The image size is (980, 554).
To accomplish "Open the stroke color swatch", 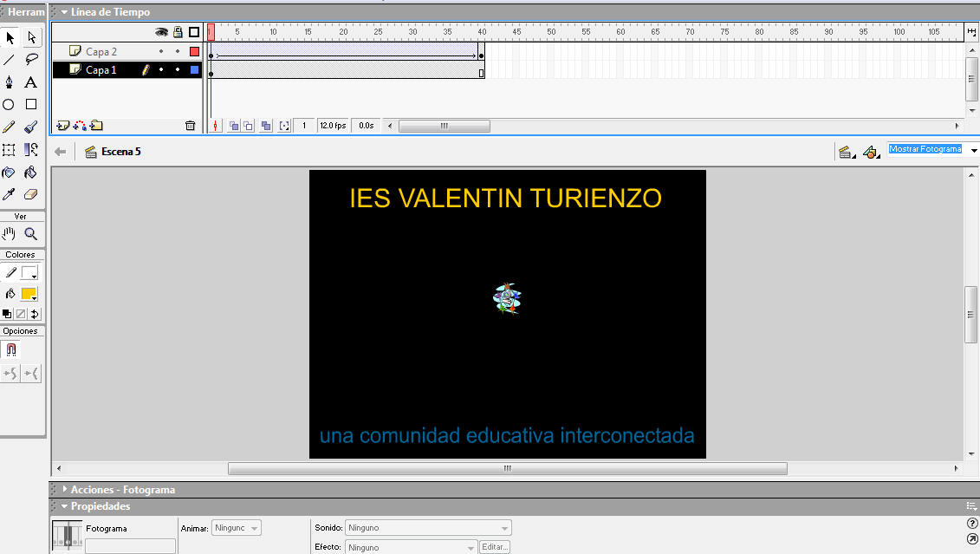I will click(x=29, y=272).
